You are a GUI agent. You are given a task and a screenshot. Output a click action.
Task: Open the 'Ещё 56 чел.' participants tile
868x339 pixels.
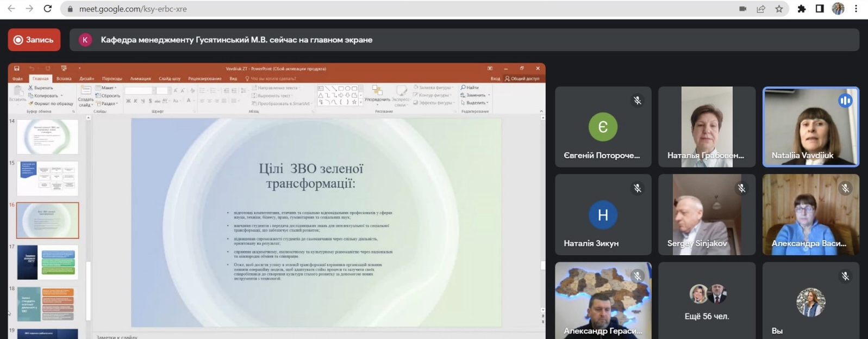(707, 300)
